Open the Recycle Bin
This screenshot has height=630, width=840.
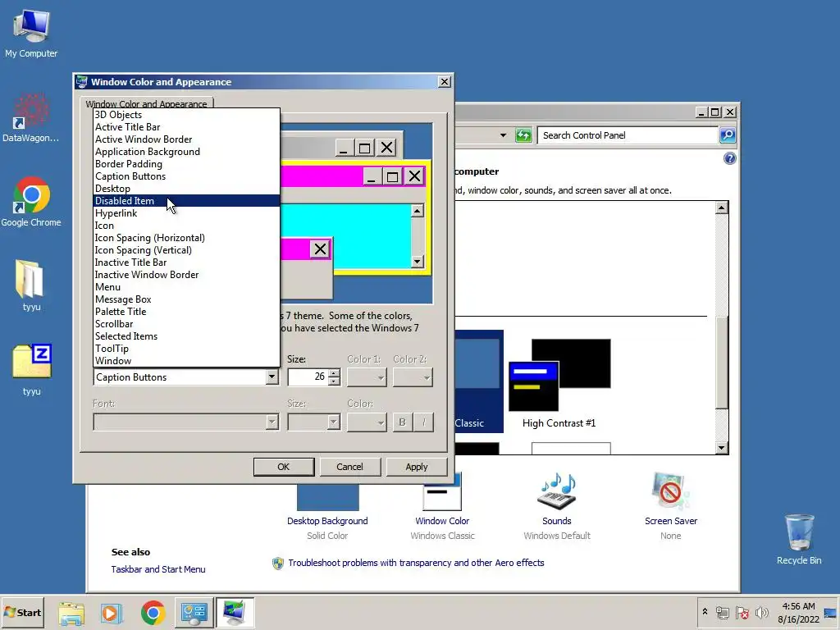tap(799, 539)
